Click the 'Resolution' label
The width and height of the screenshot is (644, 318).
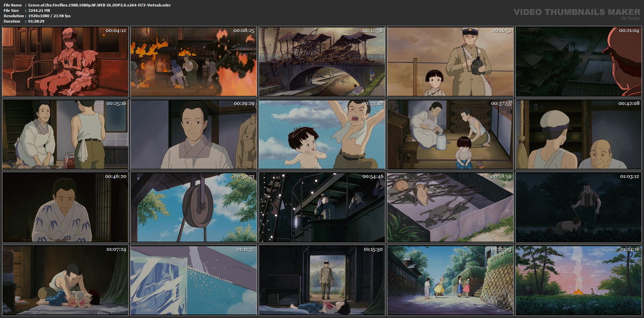coord(13,16)
